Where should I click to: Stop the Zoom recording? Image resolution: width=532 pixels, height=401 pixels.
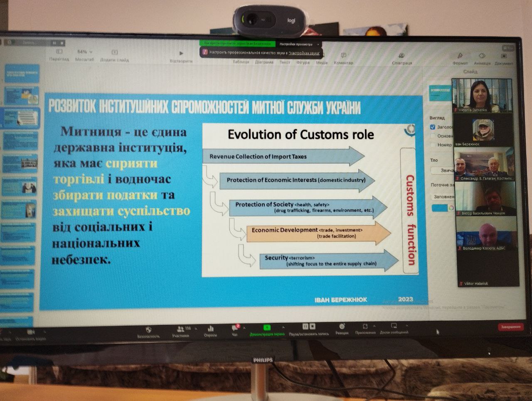tap(313, 327)
